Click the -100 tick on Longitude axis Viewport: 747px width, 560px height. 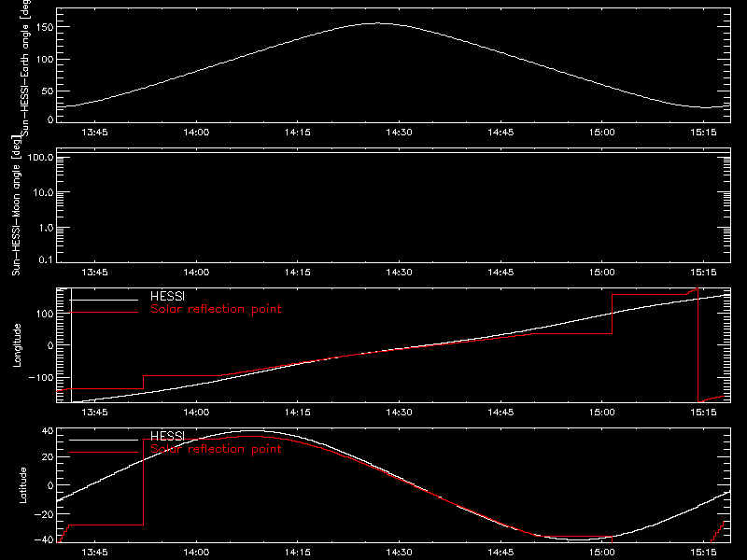41,377
